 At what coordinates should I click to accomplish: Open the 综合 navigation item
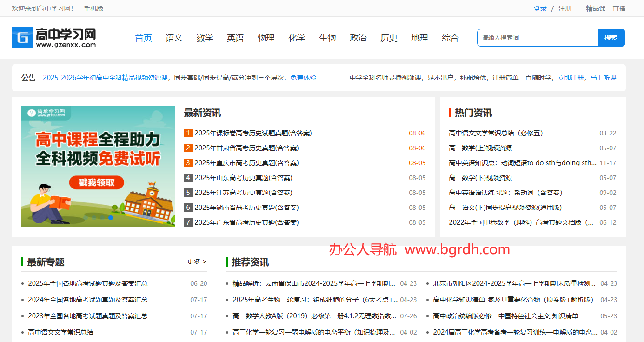(450, 38)
